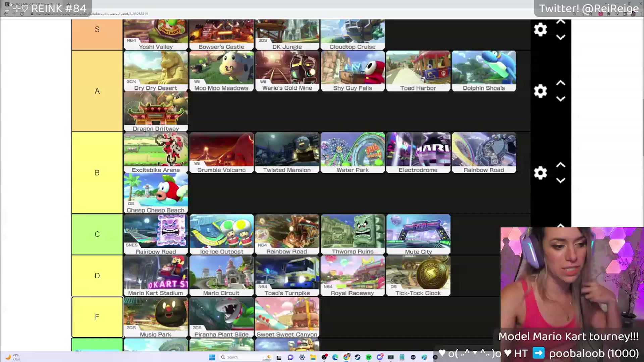The image size is (644, 362).
Task: Click the F tier label cell
Action: 97,317
